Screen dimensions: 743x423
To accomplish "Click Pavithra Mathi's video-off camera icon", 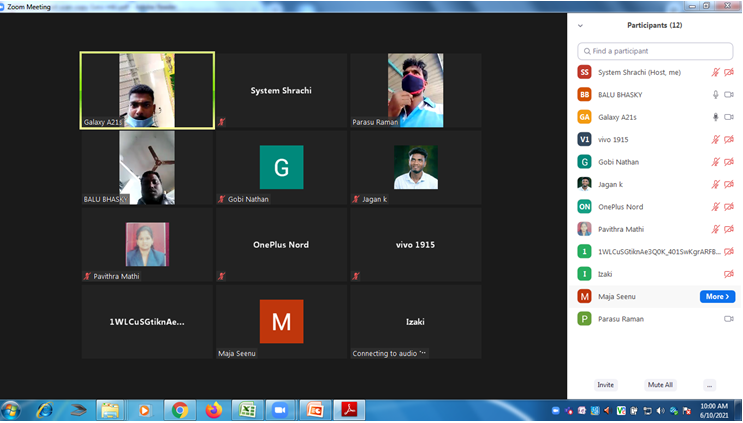I will click(x=729, y=229).
